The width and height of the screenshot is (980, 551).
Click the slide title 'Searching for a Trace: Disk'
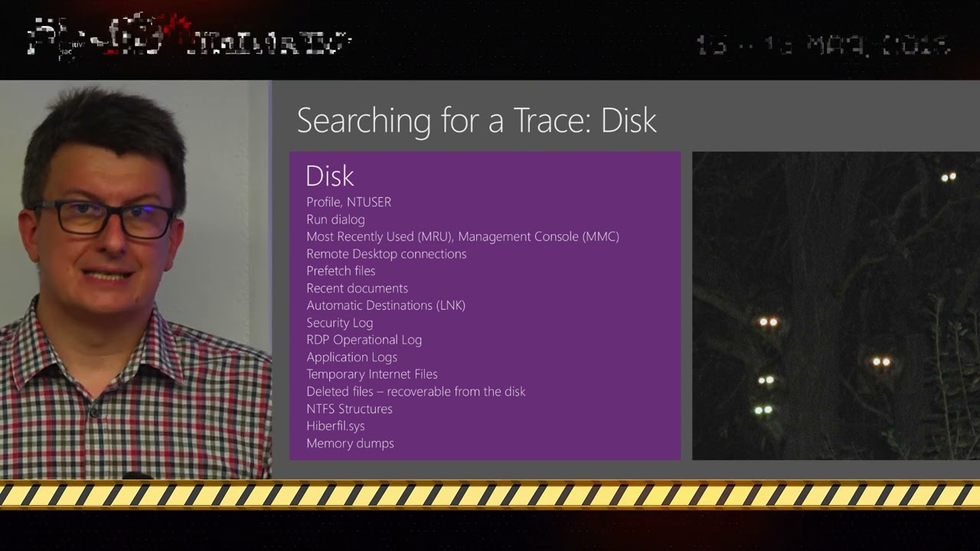pos(476,121)
